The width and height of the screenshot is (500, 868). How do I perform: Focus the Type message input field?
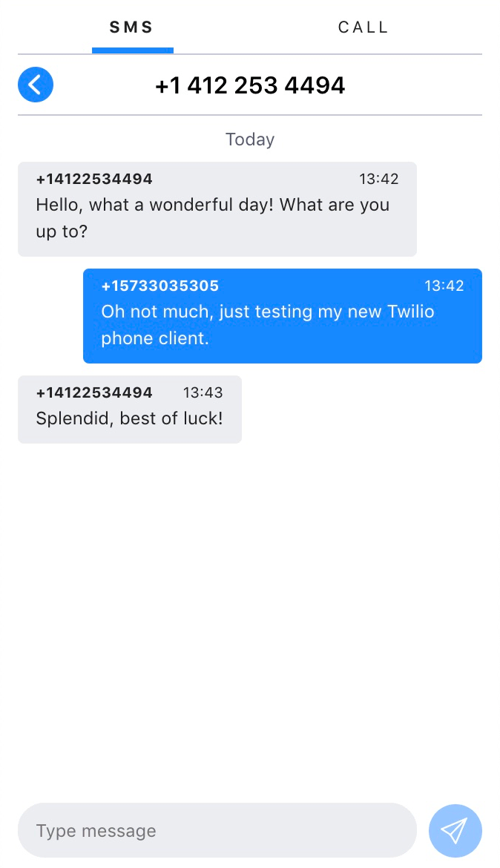217,830
